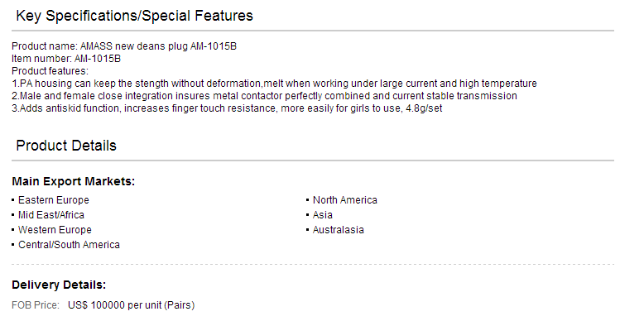Click the Product name AM-1015B line
The height and width of the screenshot is (321, 644).
pyautogui.click(x=124, y=46)
